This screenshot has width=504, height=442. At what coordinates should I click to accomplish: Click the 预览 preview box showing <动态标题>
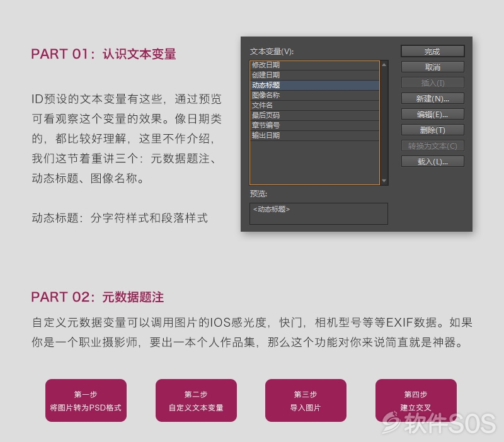pyautogui.click(x=319, y=213)
